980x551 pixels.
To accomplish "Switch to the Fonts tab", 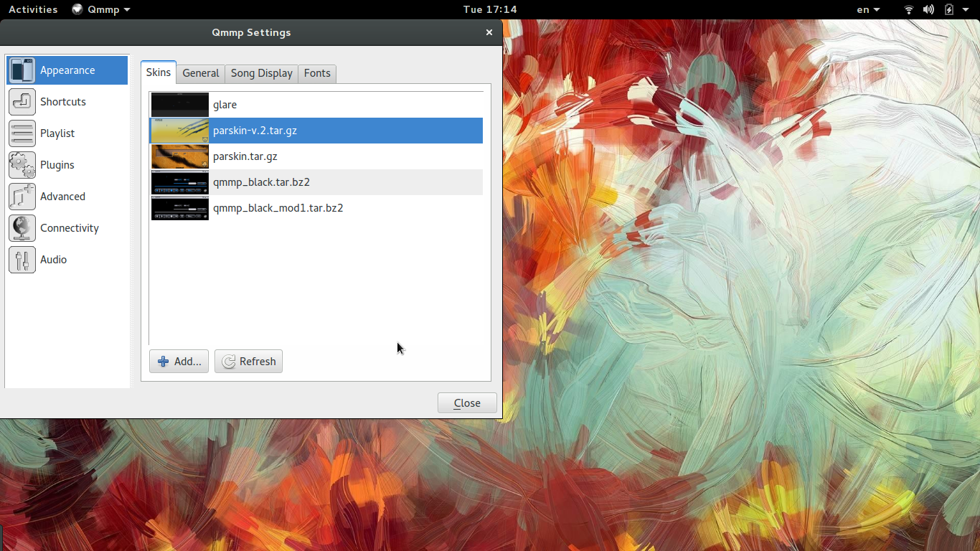I will point(317,73).
